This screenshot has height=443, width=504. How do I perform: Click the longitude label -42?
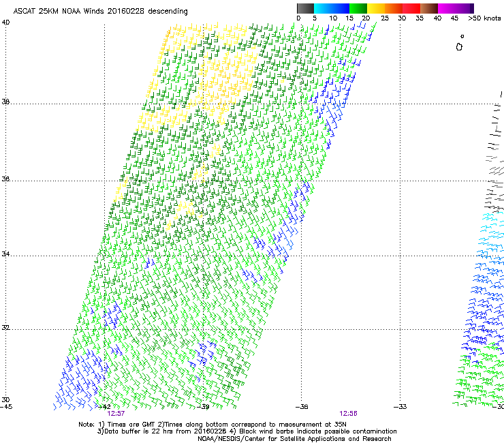[104, 407]
